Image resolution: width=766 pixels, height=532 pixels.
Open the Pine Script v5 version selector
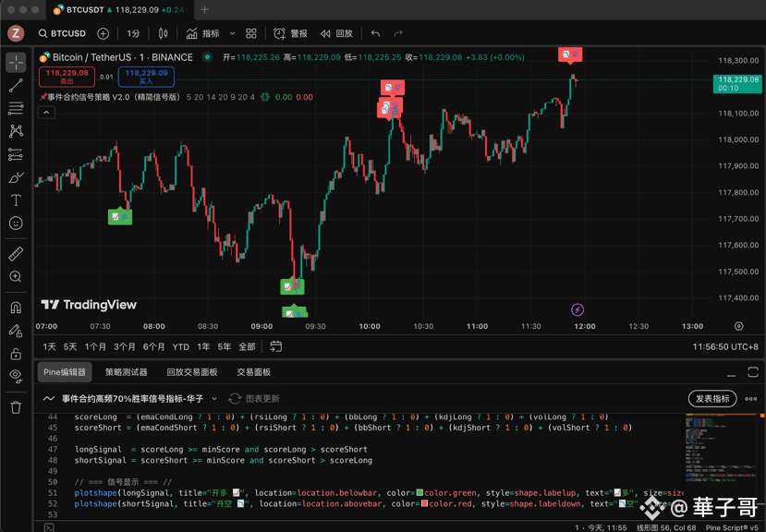[x=733, y=527]
